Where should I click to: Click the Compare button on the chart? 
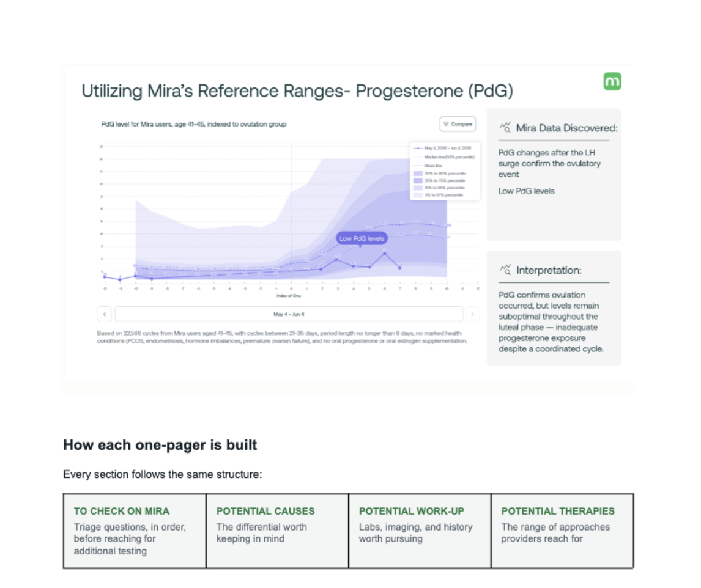pos(458,124)
